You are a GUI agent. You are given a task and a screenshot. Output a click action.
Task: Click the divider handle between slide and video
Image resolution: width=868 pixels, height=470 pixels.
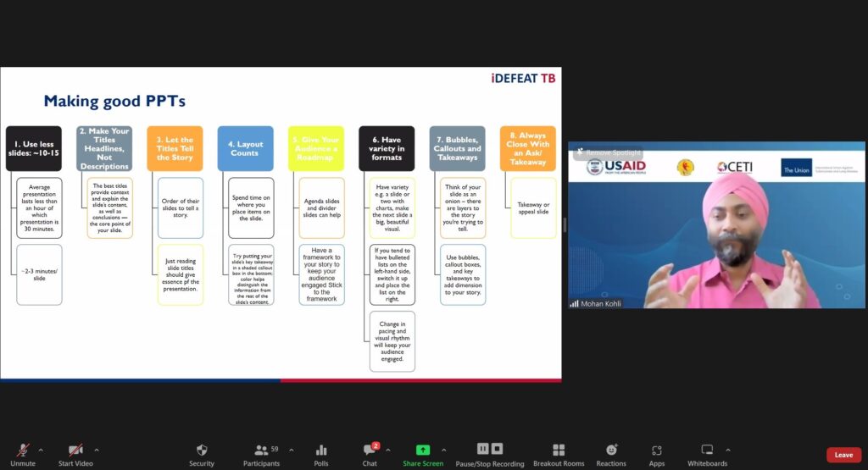pyautogui.click(x=565, y=224)
